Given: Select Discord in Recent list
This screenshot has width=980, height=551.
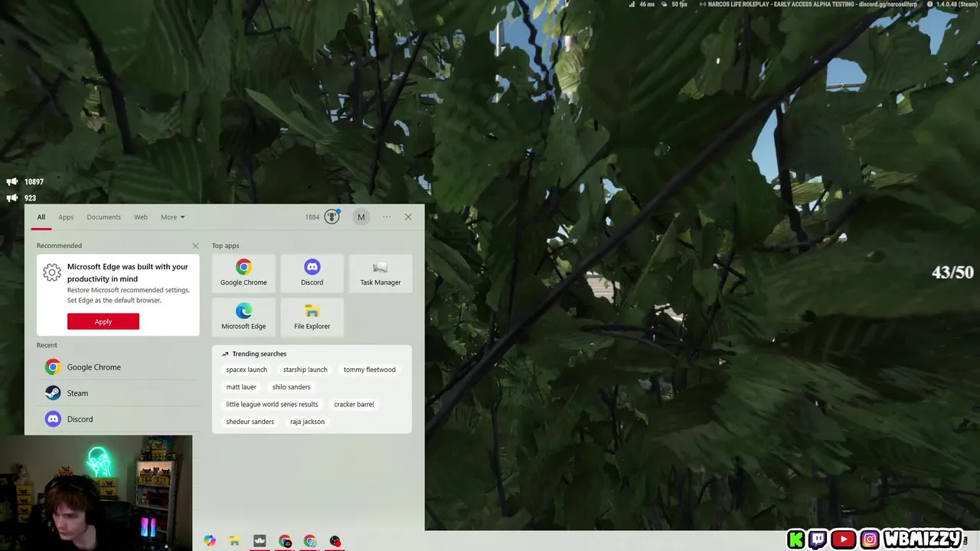Looking at the screenshot, I should [x=119, y=419].
